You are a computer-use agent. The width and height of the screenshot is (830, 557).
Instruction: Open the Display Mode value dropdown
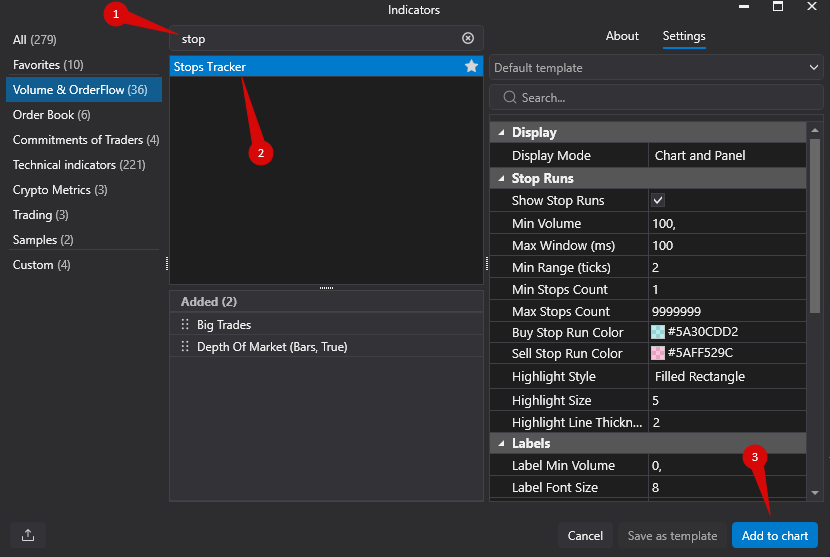coord(727,155)
